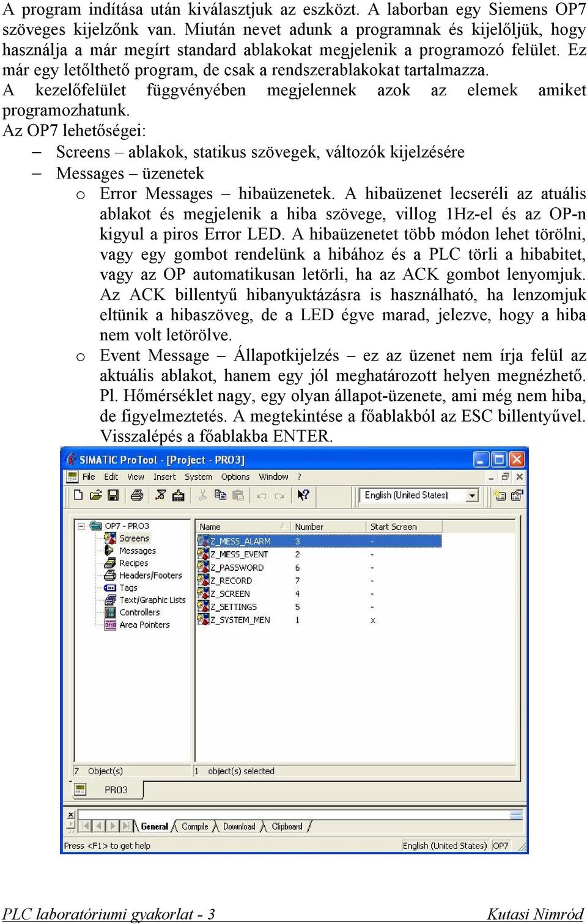Click Z_RECORD screen icon
587x924 pixels.
203,581
